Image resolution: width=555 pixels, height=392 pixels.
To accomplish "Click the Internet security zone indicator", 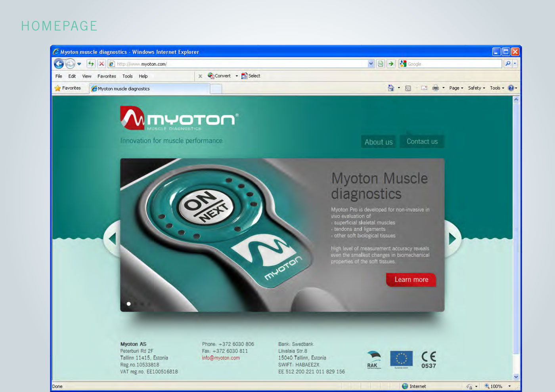I will (414, 386).
